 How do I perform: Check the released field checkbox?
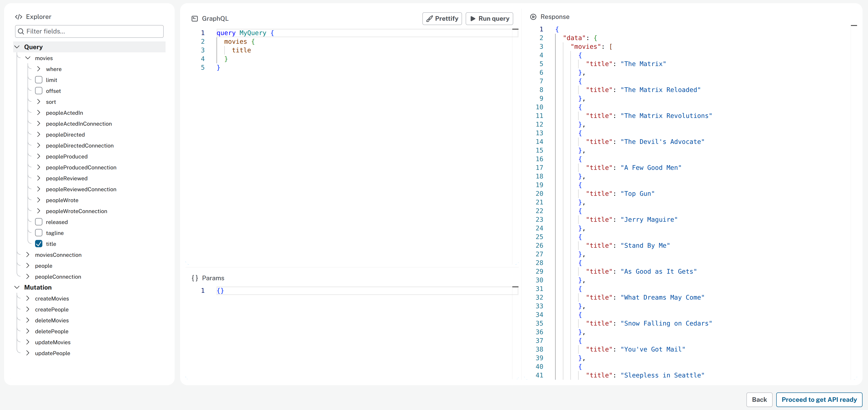(39, 222)
